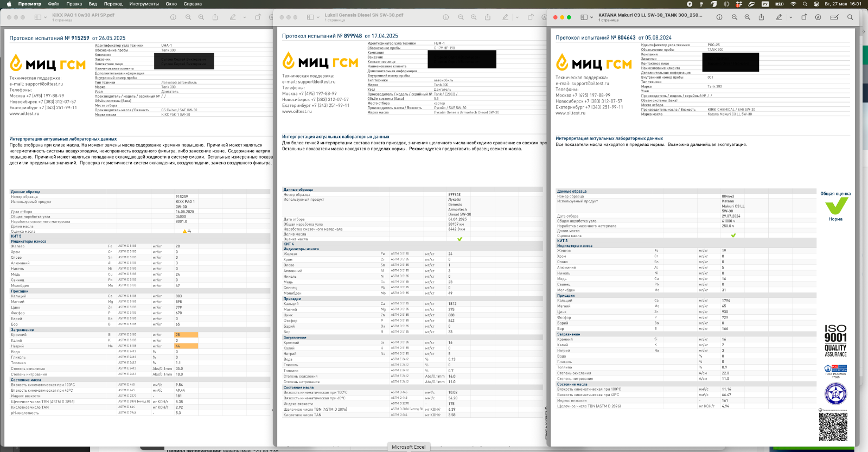Zoom out in the KATANA Makuri window
The width and height of the screenshot is (868, 452).
[735, 17]
